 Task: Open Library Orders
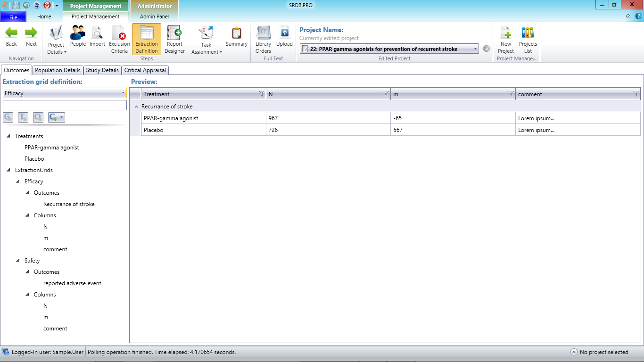tap(263, 40)
